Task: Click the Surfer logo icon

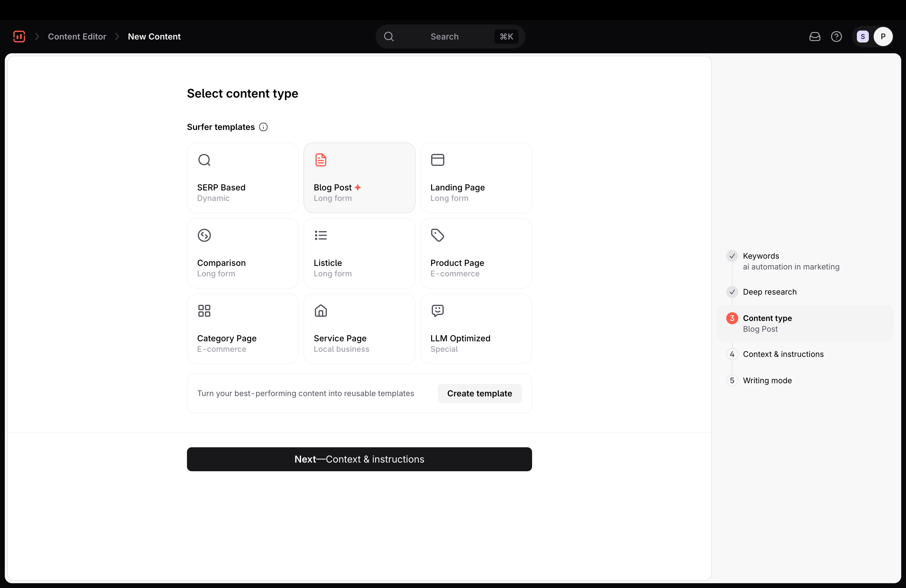Action: 19,37
